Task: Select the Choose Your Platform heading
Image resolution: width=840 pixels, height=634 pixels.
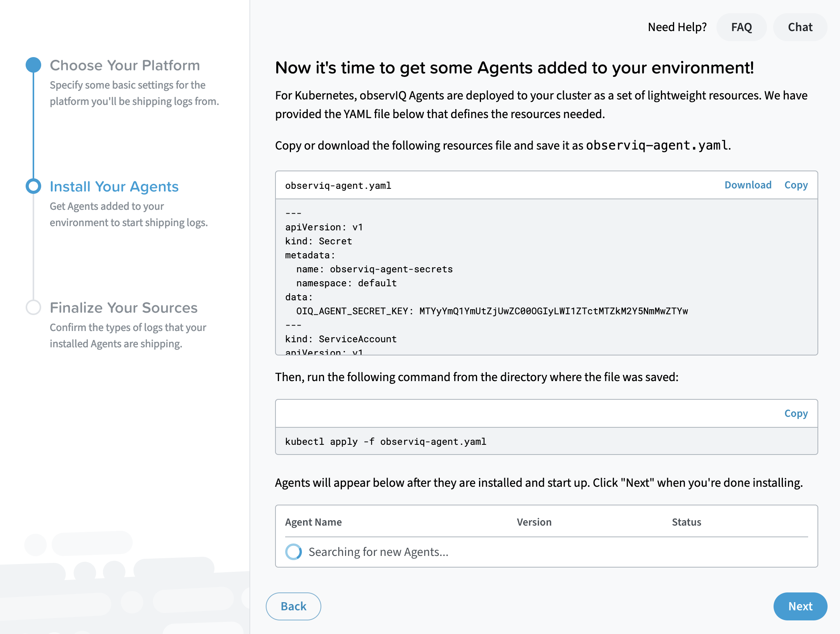Action: (125, 65)
